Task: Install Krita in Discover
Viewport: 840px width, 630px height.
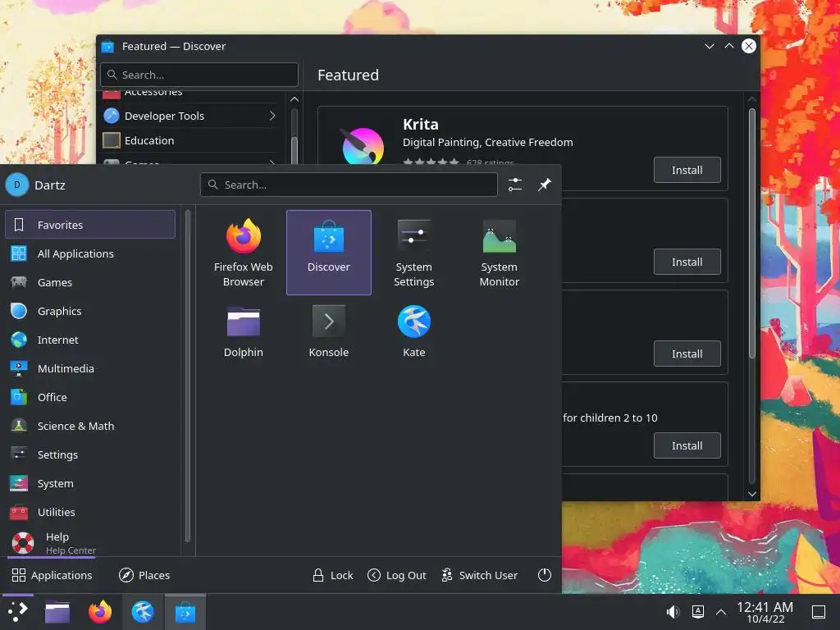Action: [x=687, y=170]
